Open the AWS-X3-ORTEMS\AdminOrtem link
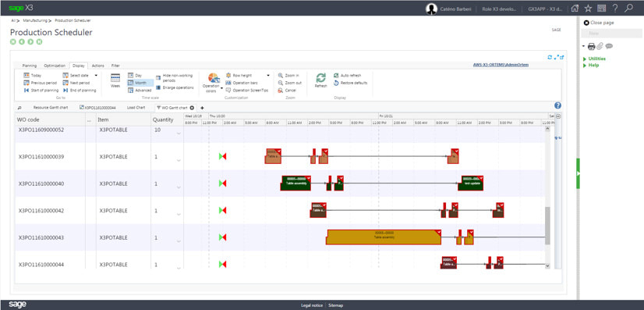The image size is (644, 310). 501,65
